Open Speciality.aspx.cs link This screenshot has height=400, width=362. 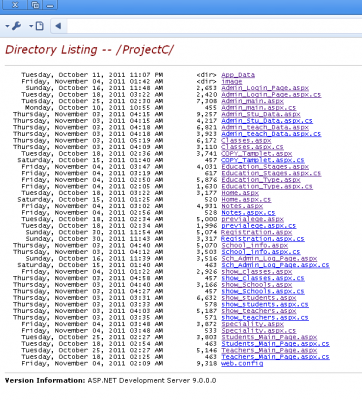pyautogui.click(x=259, y=331)
